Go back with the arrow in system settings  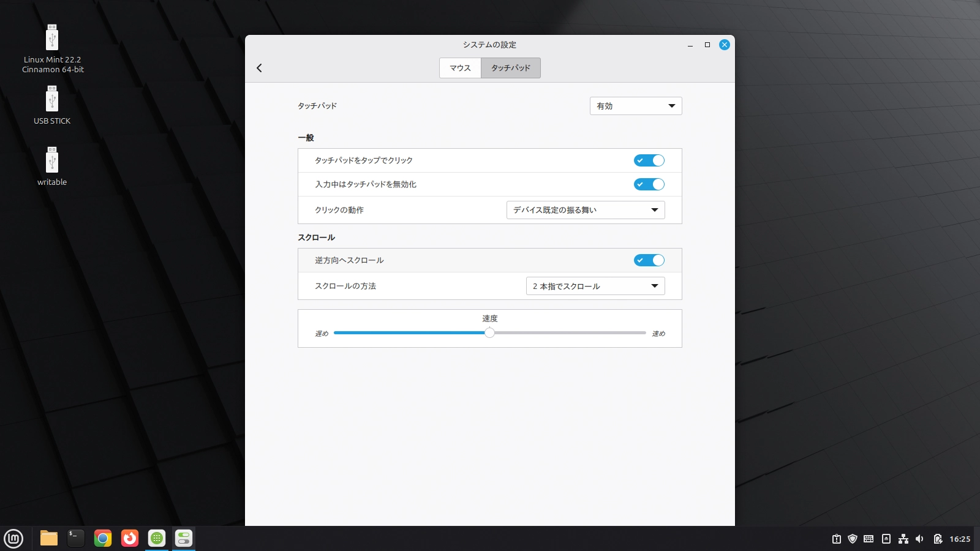tap(259, 67)
